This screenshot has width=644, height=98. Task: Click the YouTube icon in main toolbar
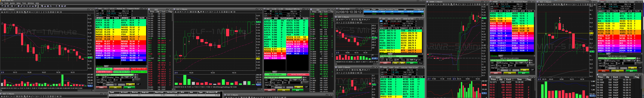tap(62, 6)
